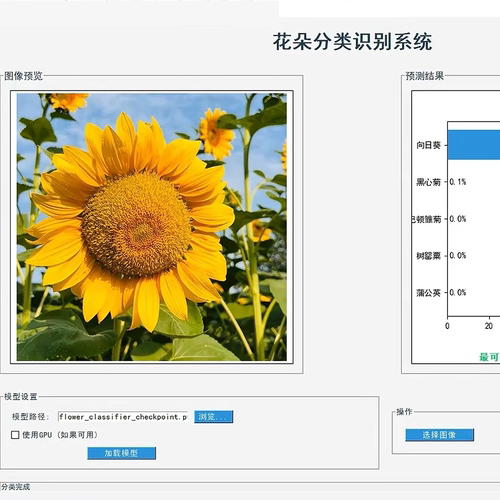Click the 模型路径 label
This screenshot has width=500, height=500.
pos(30,417)
